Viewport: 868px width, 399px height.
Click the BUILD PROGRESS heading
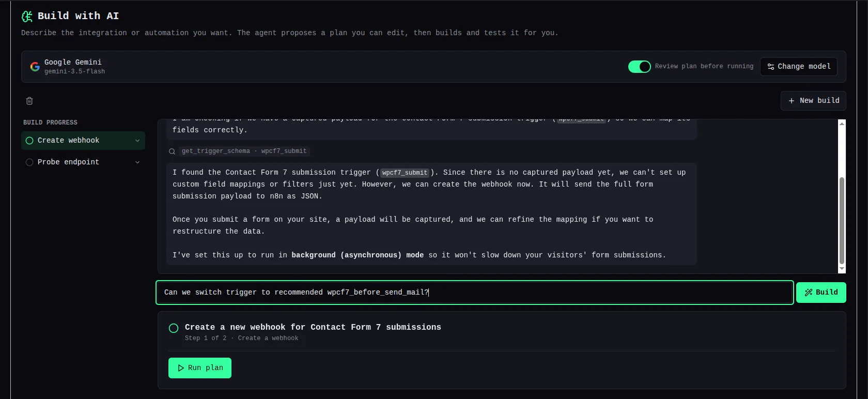(50, 123)
